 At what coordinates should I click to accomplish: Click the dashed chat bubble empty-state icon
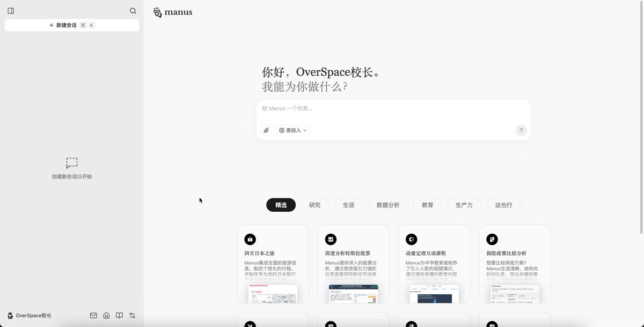72,163
